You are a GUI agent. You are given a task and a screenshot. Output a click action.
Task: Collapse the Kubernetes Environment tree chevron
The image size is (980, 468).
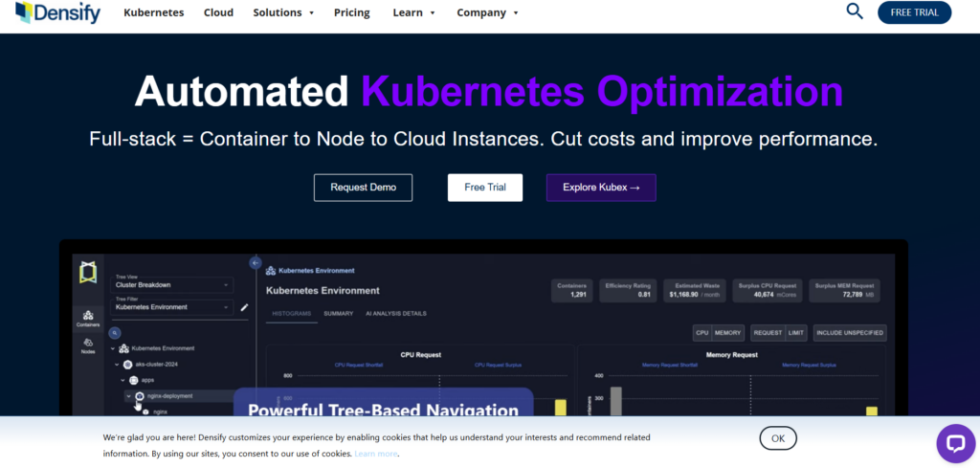(x=113, y=348)
